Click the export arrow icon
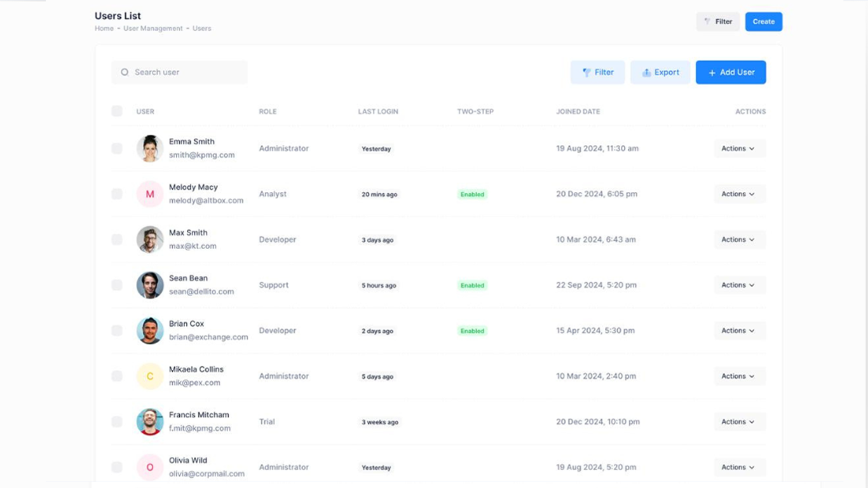 646,72
